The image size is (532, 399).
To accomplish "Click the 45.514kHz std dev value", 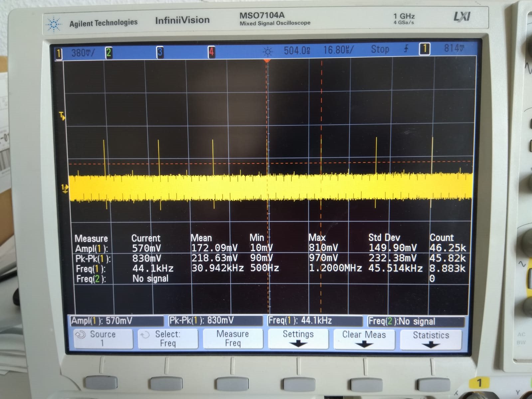I will point(396,268).
